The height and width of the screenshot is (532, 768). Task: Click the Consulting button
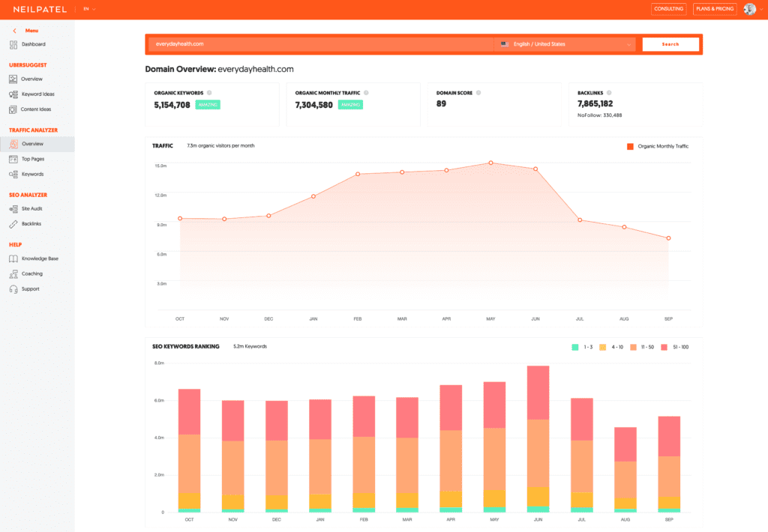(x=668, y=9)
